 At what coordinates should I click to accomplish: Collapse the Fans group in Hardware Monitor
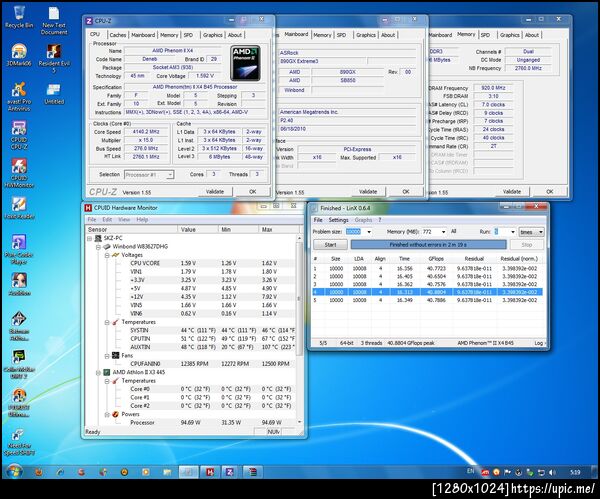(107, 356)
